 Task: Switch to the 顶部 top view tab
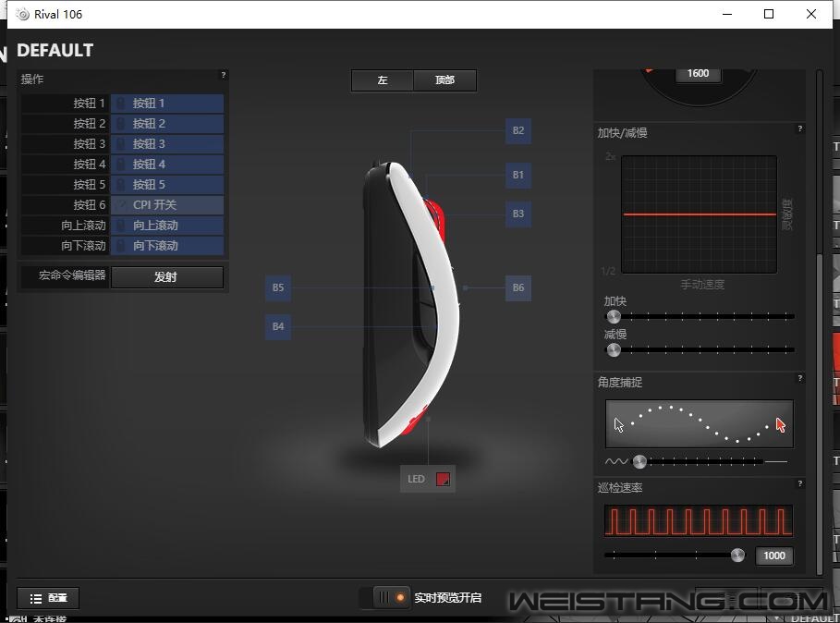[x=444, y=80]
